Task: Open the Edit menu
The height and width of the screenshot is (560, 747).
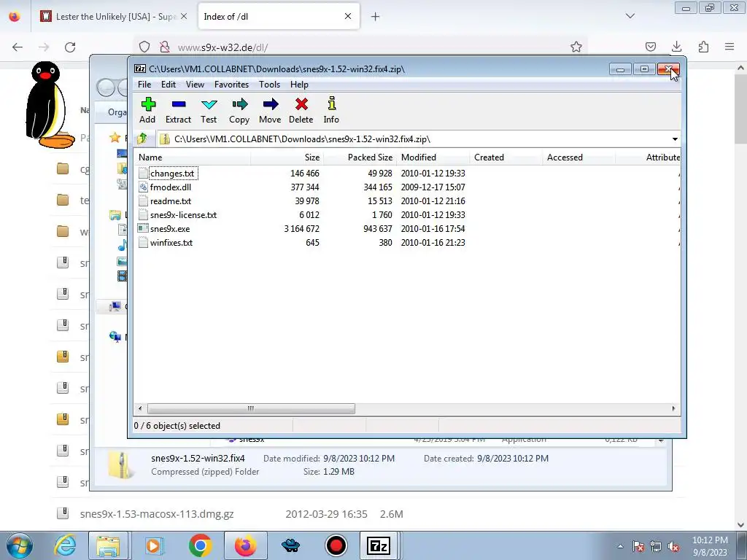Action: (x=169, y=85)
